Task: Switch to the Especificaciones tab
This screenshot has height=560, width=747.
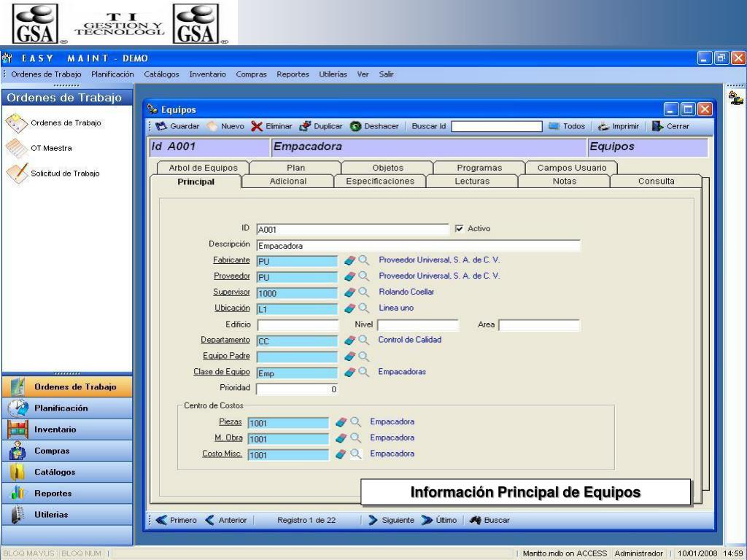Action: pyautogui.click(x=380, y=182)
